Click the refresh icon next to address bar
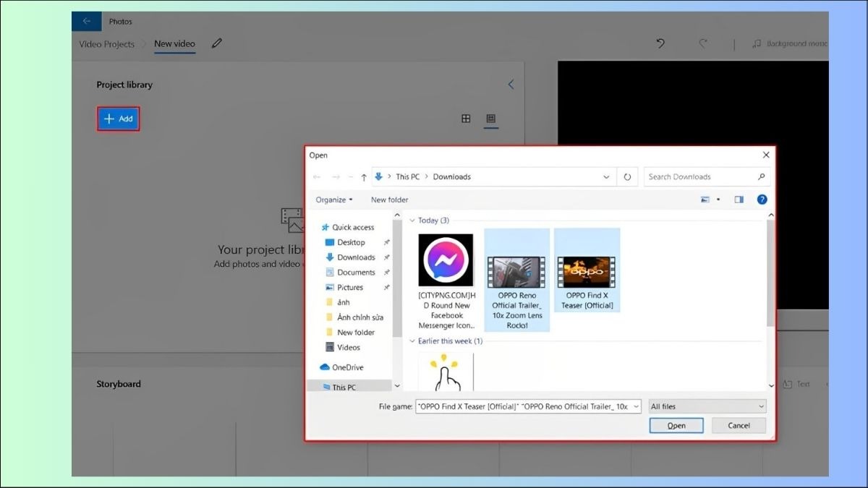The width and height of the screenshot is (868, 488). point(627,176)
